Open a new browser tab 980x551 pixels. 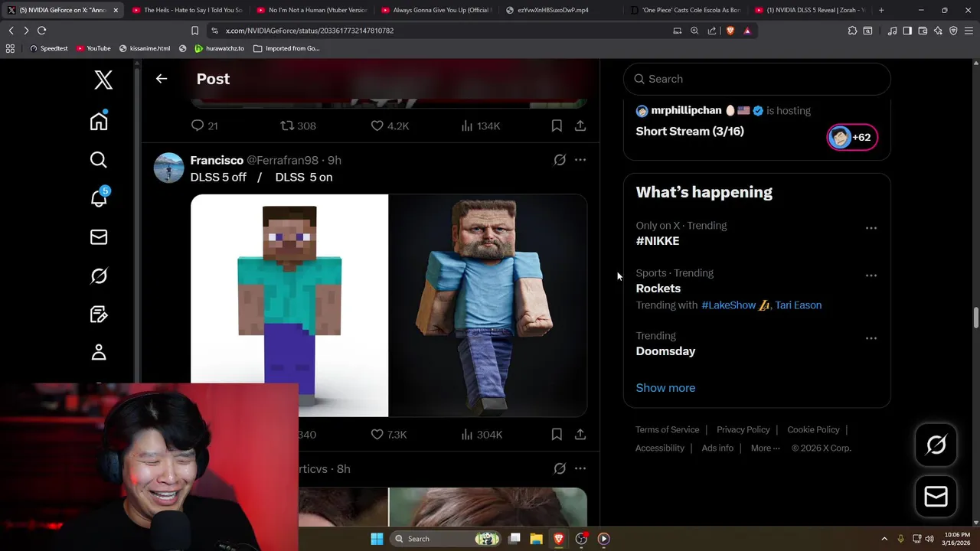881,10
